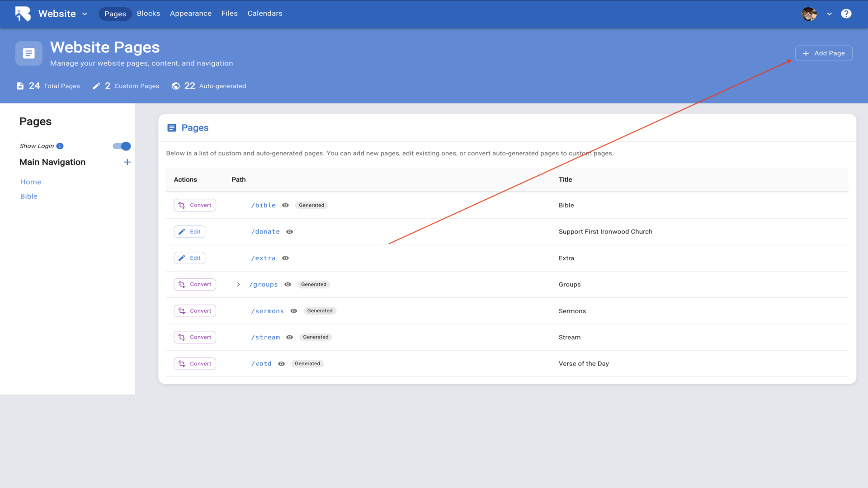Preview the /extra page with eye icon
The height and width of the screenshot is (488, 868).
(x=285, y=258)
